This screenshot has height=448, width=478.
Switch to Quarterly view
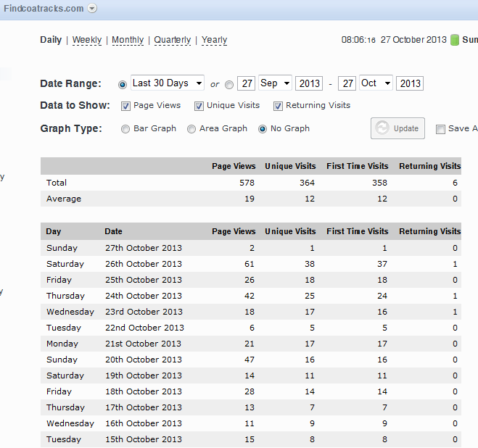(172, 40)
